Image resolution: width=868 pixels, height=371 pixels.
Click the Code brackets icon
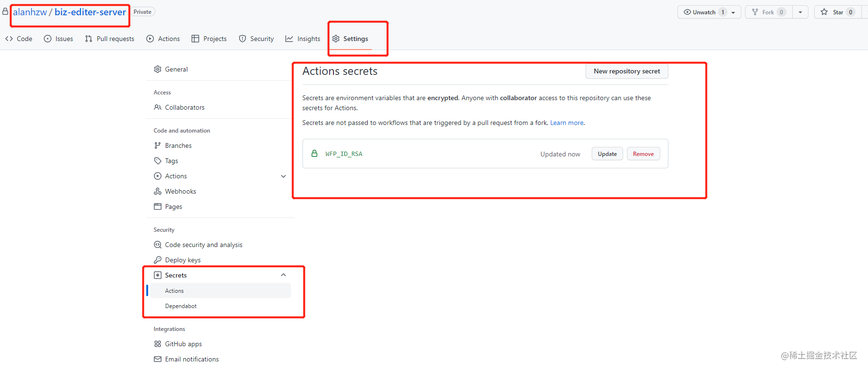pos(9,39)
